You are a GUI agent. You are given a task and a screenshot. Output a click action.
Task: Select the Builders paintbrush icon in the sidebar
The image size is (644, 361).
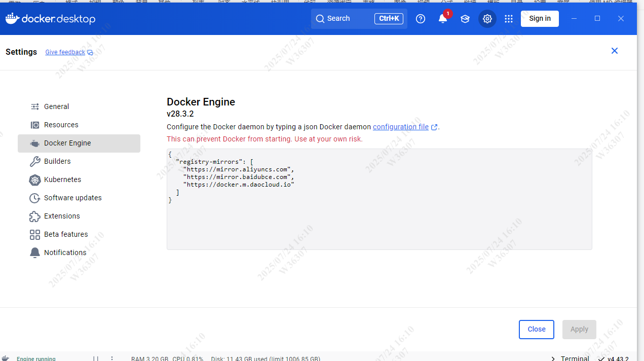pyautogui.click(x=34, y=161)
